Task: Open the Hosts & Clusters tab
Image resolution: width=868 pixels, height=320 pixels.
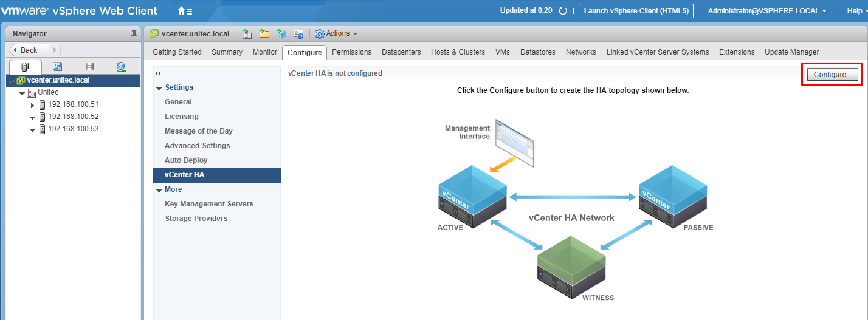Action: [x=458, y=52]
